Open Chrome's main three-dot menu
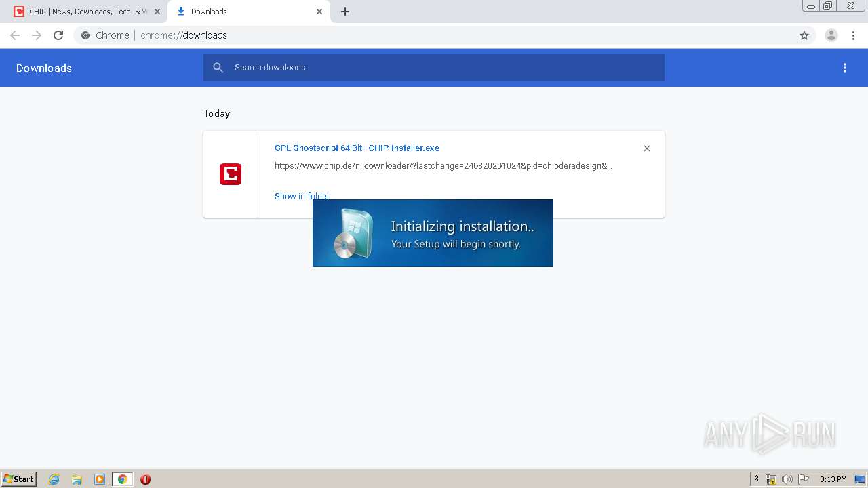This screenshot has height=488, width=868. (x=854, y=35)
